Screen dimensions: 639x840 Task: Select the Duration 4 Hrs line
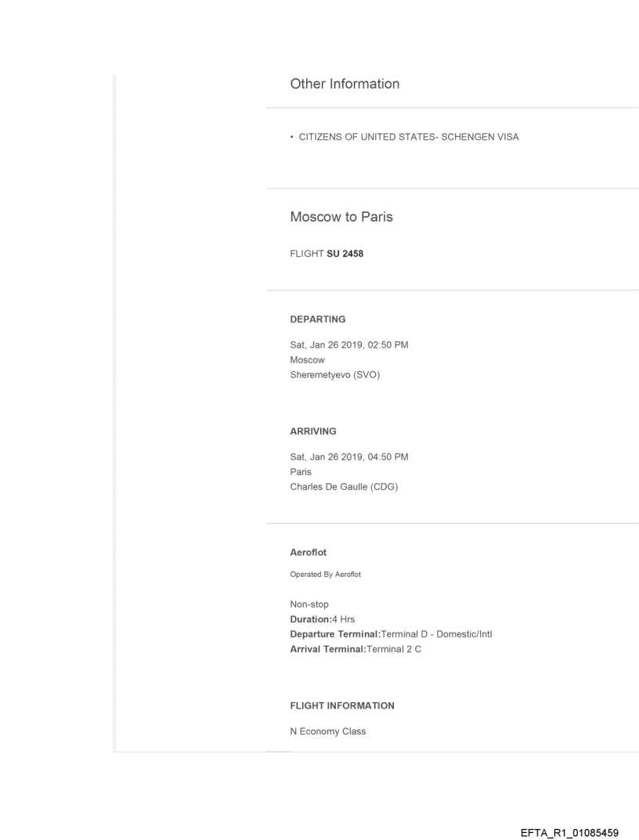click(x=323, y=618)
